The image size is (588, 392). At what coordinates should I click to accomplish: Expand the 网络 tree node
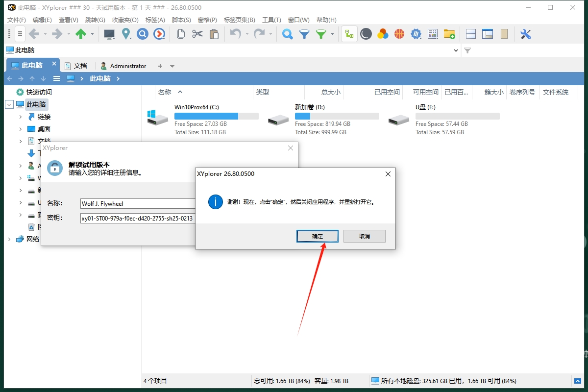point(9,239)
